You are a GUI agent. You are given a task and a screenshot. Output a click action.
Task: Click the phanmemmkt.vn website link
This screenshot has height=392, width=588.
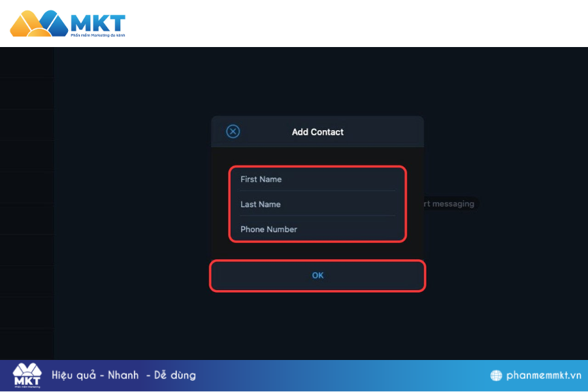[544, 376]
